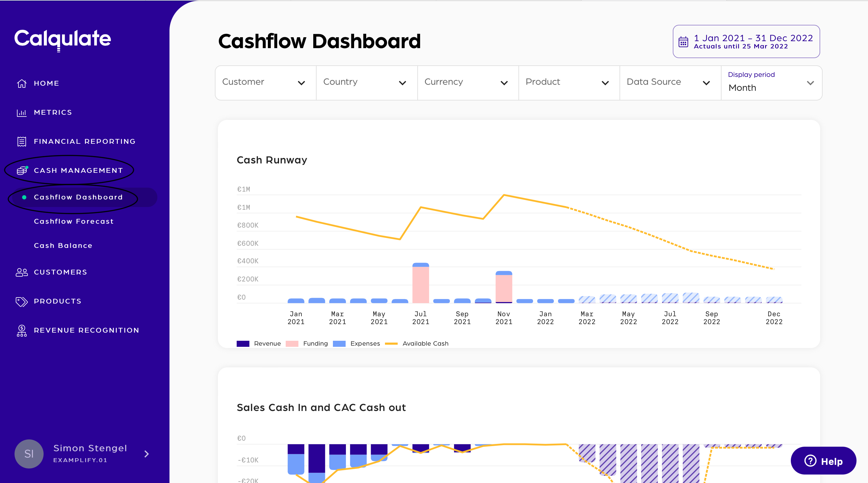868x483 pixels.
Task: Expand the Currency filter dropdown
Action: coord(467,83)
